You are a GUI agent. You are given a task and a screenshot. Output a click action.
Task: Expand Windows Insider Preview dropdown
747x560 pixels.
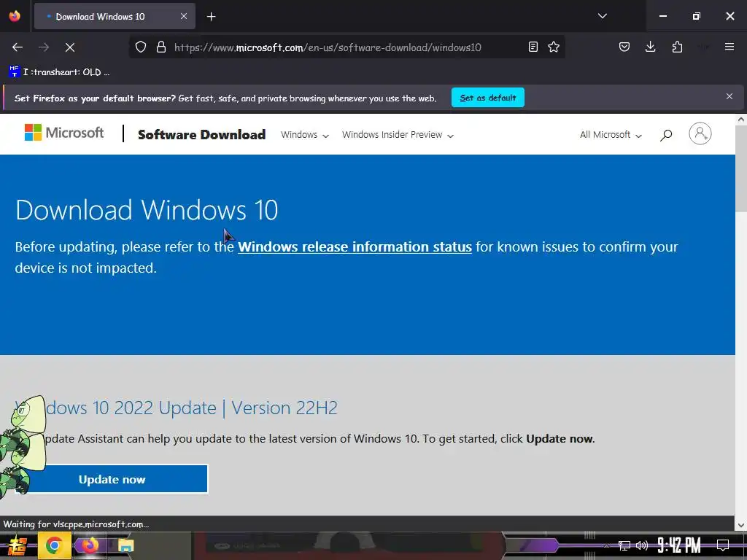pyautogui.click(x=398, y=135)
